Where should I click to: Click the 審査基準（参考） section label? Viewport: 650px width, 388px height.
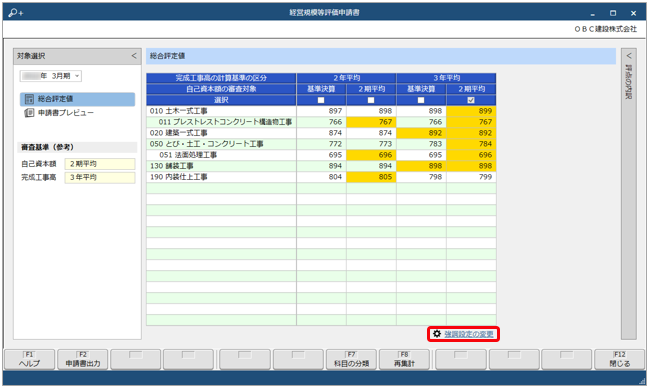[47, 147]
